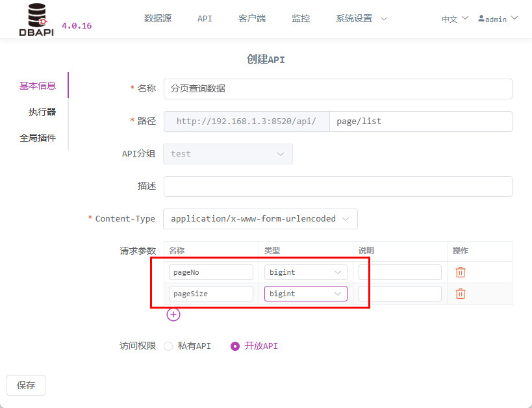Open the Content-Type dropdown
The width and height of the screenshot is (532, 408).
pyautogui.click(x=260, y=219)
